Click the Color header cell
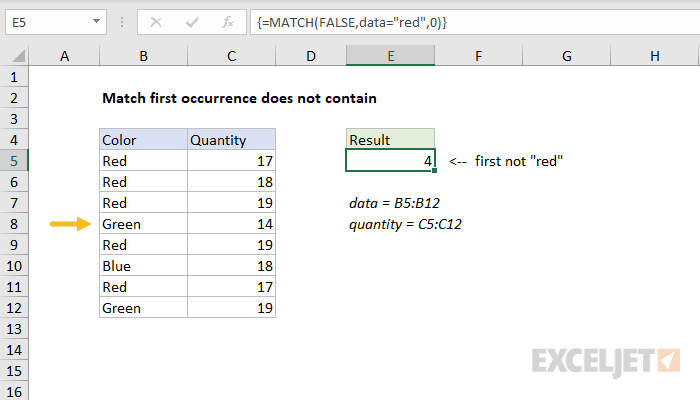Viewport: 700px width, 400px height. click(x=143, y=140)
